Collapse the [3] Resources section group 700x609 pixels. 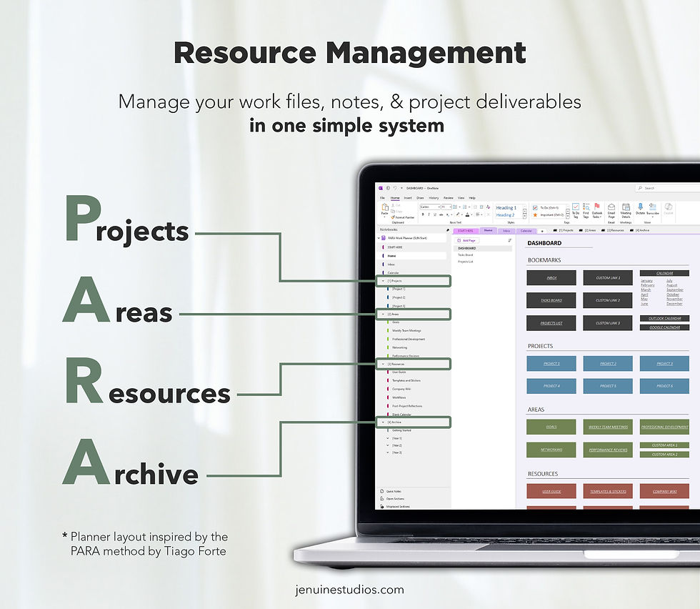[383, 364]
